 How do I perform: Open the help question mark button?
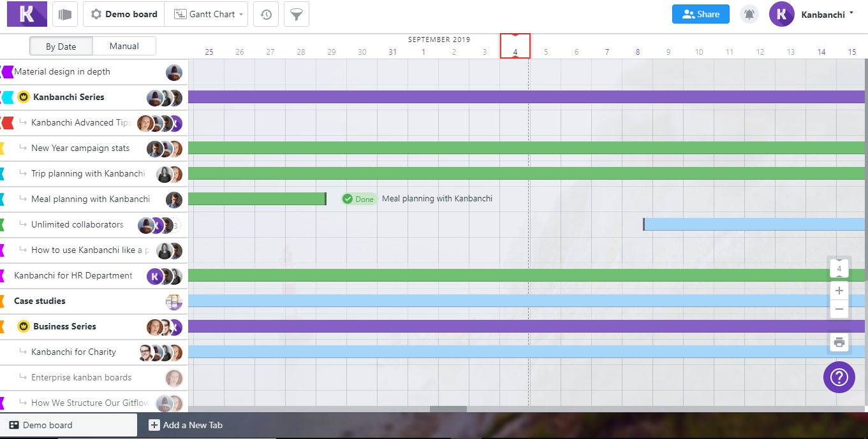pyautogui.click(x=839, y=377)
